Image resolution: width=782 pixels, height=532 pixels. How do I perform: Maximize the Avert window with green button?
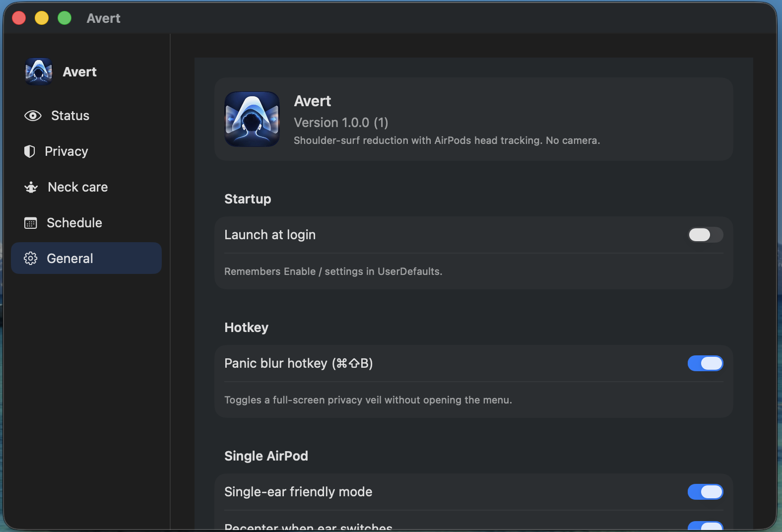(65, 18)
